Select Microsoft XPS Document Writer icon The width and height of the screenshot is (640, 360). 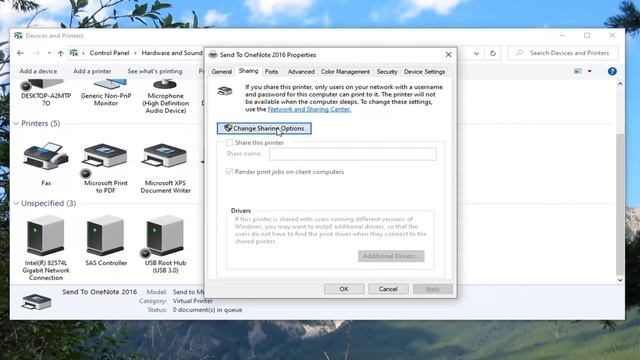point(165,156)
